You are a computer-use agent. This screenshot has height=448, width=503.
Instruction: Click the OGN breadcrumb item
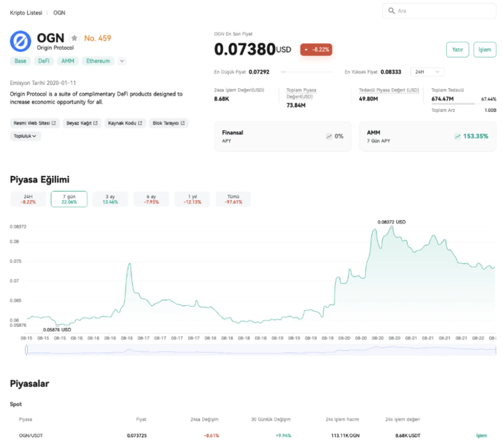[59, 13]
